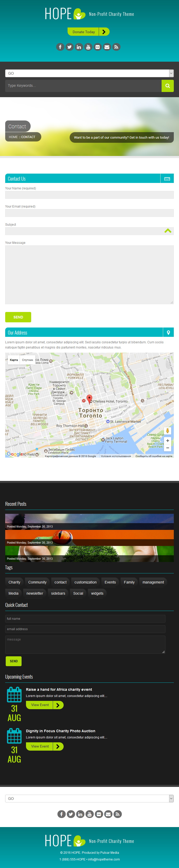Open the YouTube icon in header

tap(88, 47)
